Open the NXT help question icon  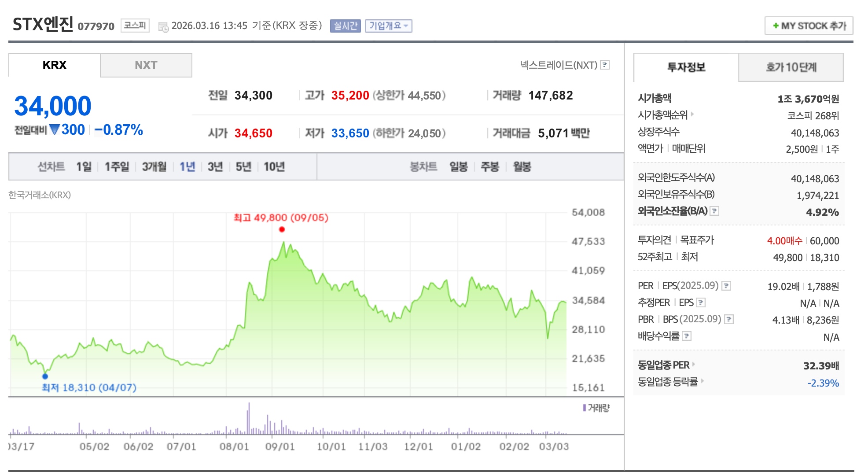pyautogui.click(x=605, y=65)
